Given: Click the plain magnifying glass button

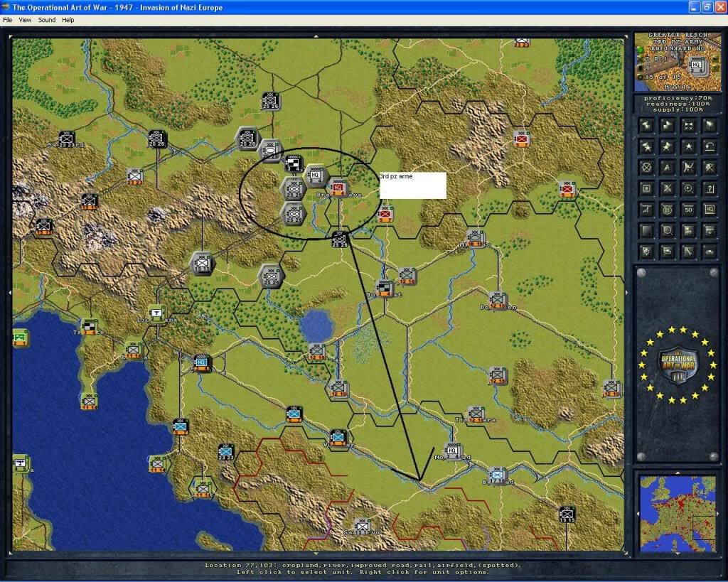Looking at the screenshot, I should (667, 231).
